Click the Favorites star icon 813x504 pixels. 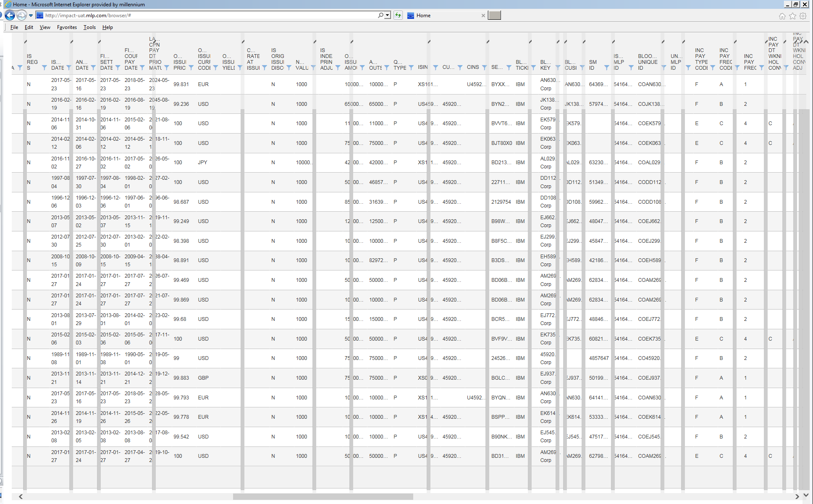click(x=792, y=16)
